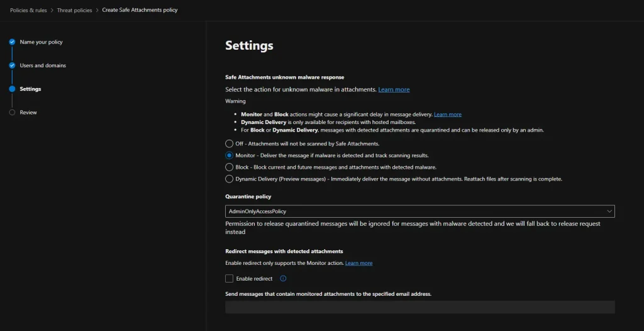Open the Quarantine policy dropdown
Image resolution: width=644 pixels, height=331 pixels.
415,211
